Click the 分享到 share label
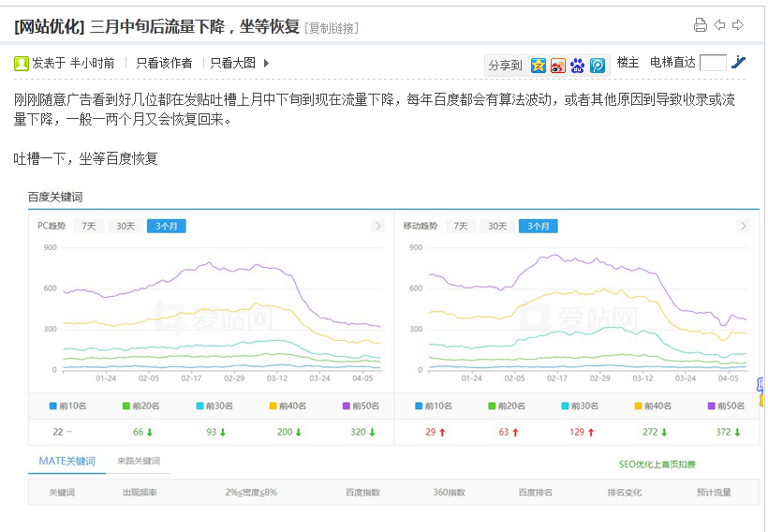The image size is (768, 532). coord(505,66)
